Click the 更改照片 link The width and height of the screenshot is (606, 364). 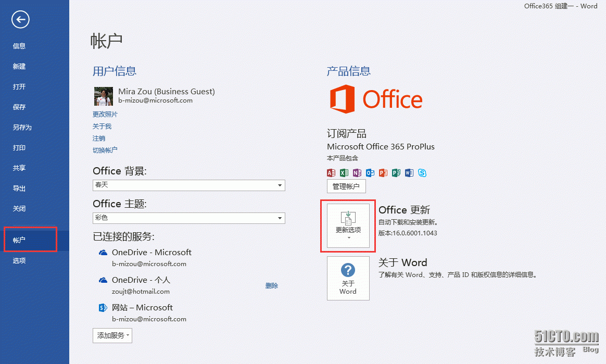click(x=105, y=115)
